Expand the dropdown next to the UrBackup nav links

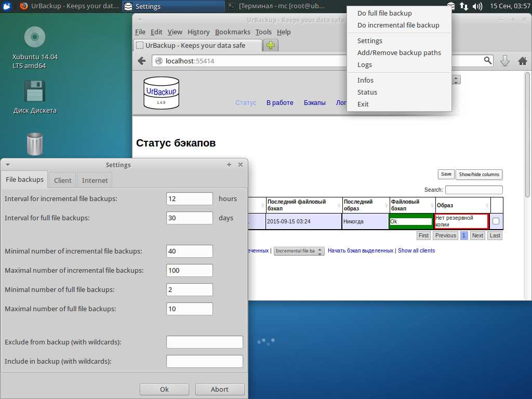tap(456, 80)
